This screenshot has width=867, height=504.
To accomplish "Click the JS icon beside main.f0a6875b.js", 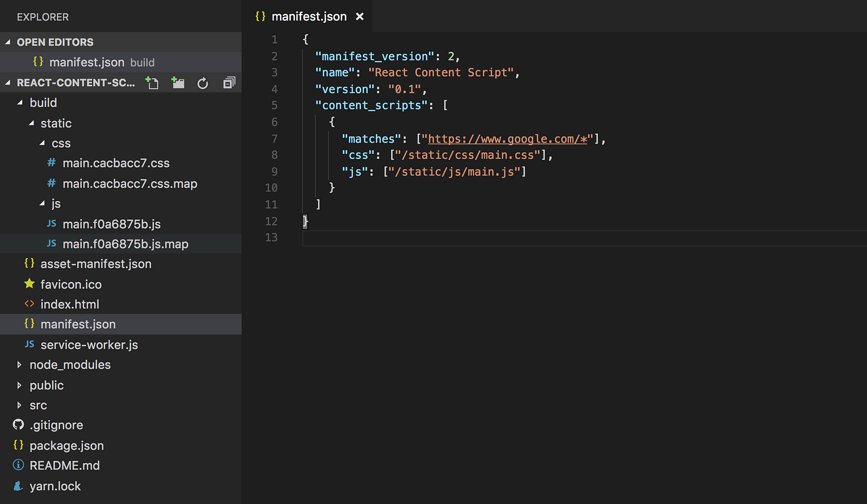I will point(51,224).
